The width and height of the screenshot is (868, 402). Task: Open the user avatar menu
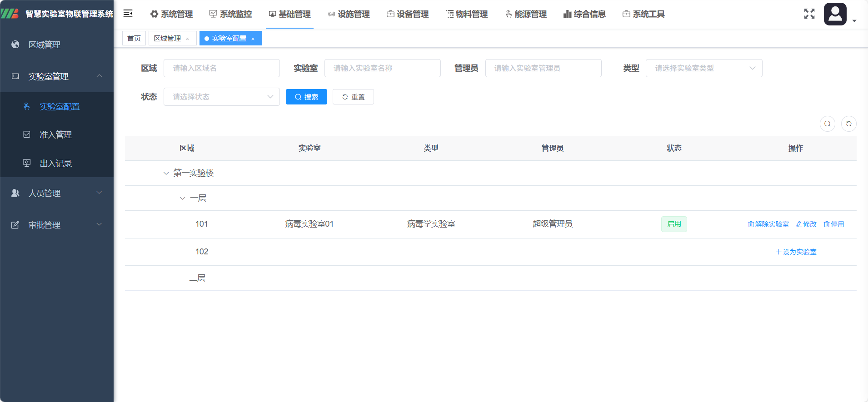point(835,14)
